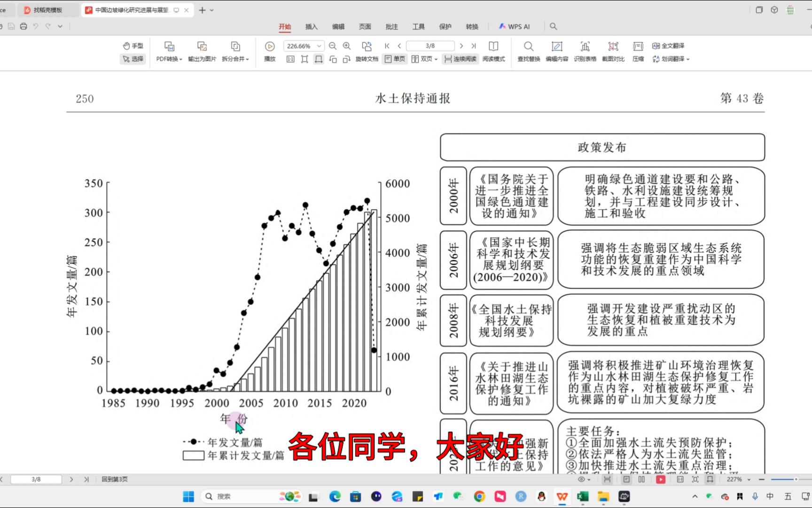The image size is (812, 508).
Task: Start the 播放 slideshow playback
Action: point(270,52)
